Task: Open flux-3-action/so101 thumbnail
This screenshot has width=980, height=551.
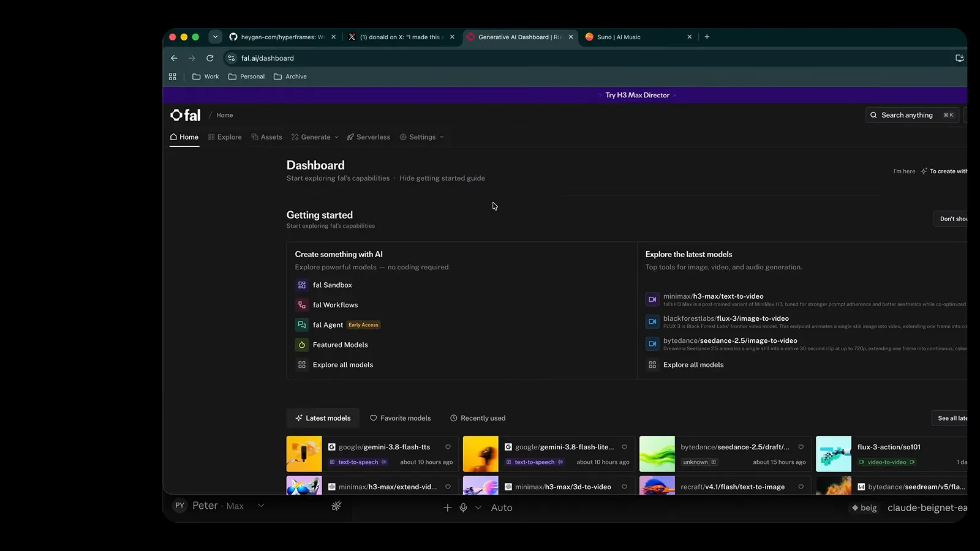Action: click(x=833, y=454)
